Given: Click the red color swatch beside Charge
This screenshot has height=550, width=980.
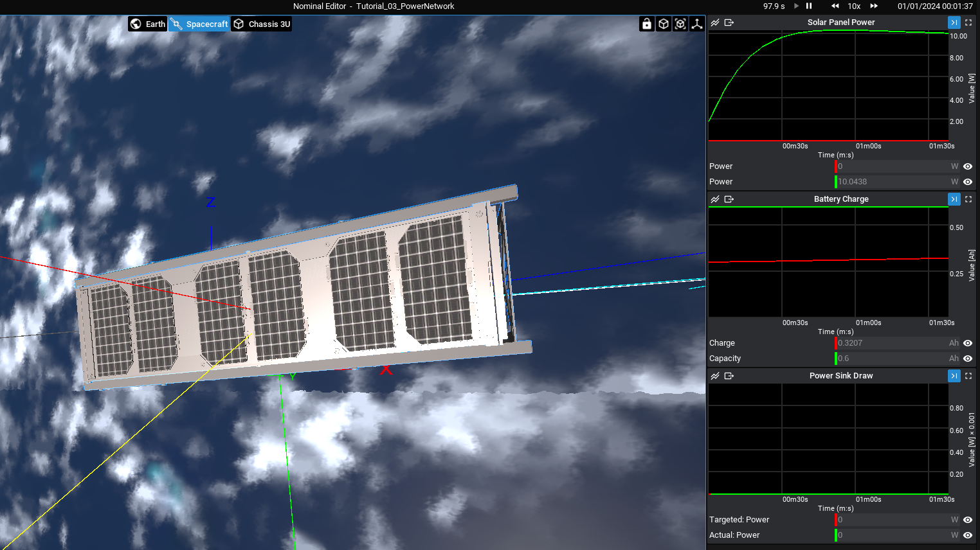Looking at the screenshot, I should coord(835,343).
